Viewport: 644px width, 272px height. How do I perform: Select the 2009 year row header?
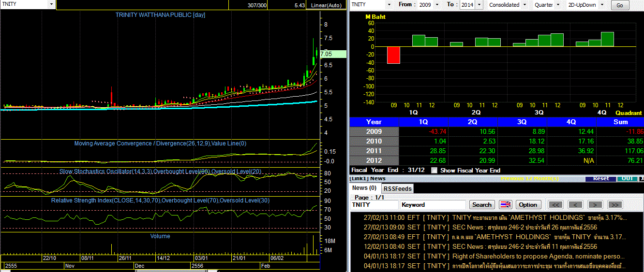[374, 131]
